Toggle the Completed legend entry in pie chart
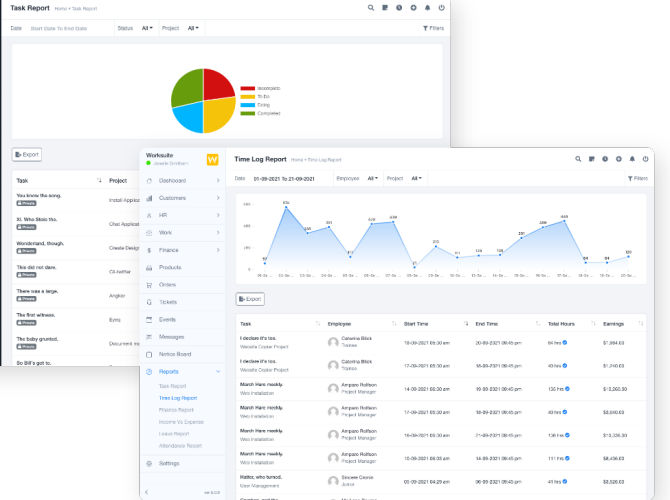 (260, 112)
